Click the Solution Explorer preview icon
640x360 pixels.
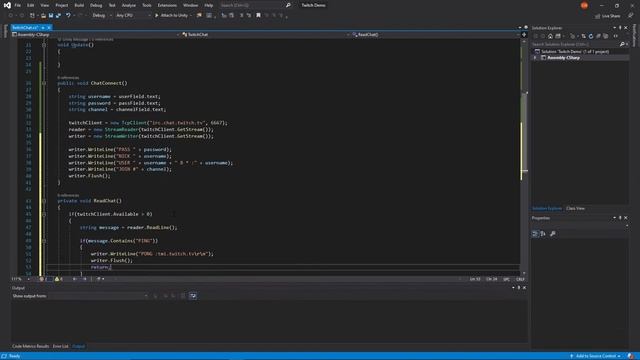pyautogui.click(x=616, y=36)
